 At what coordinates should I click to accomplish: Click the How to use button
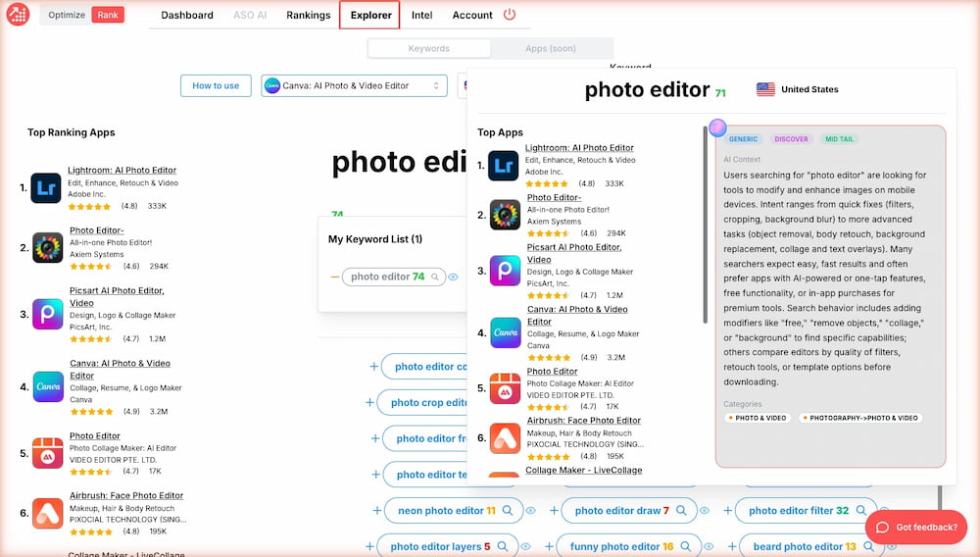point(216,85)
